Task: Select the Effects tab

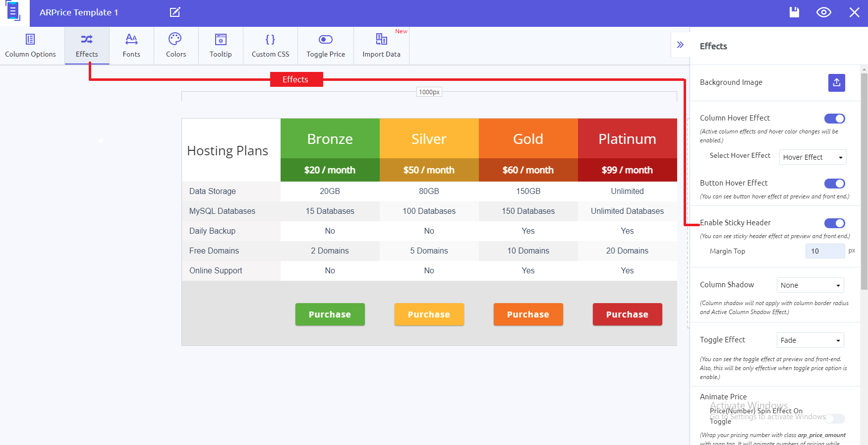Action: 87,46
